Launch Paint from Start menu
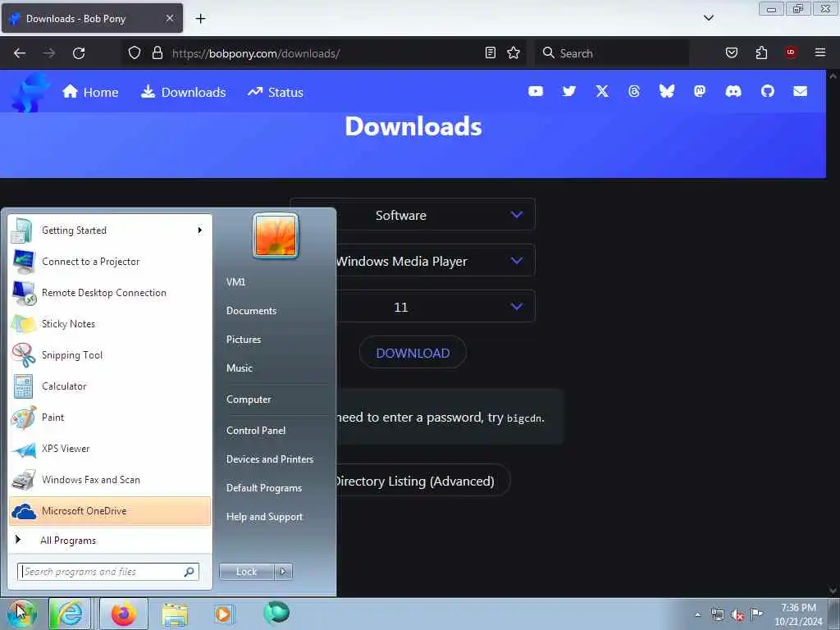840x630 pixels. click(x=111, y=418)
